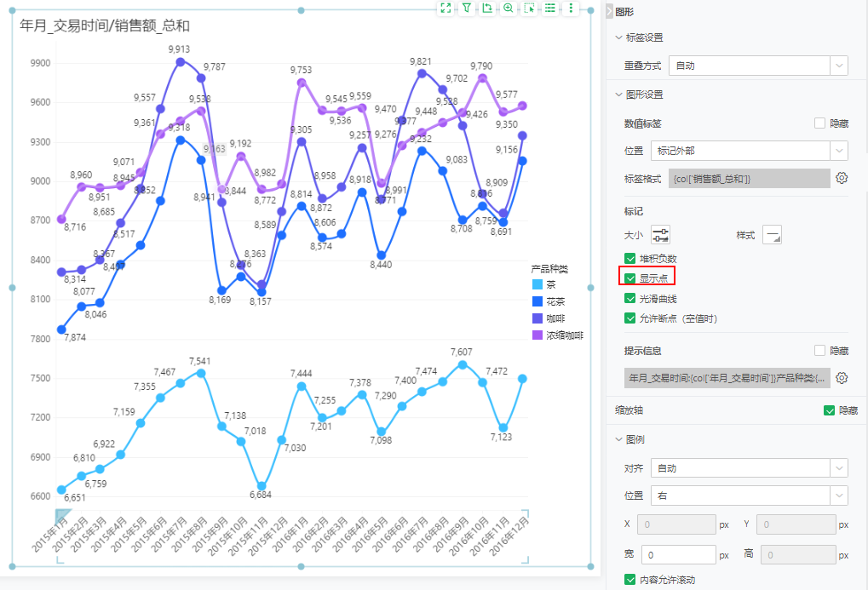Click the 花茶 legend color swatch
The height and width of the screenshot is (590, 868).
click(537, 301)
